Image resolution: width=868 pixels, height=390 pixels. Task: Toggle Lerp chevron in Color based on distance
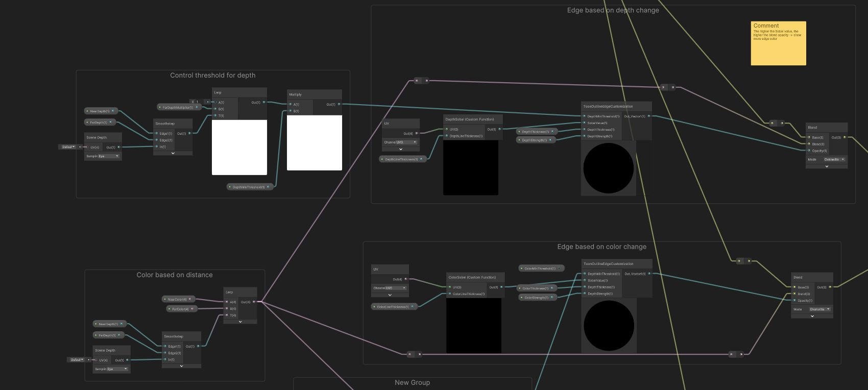(x=240, y=322)
